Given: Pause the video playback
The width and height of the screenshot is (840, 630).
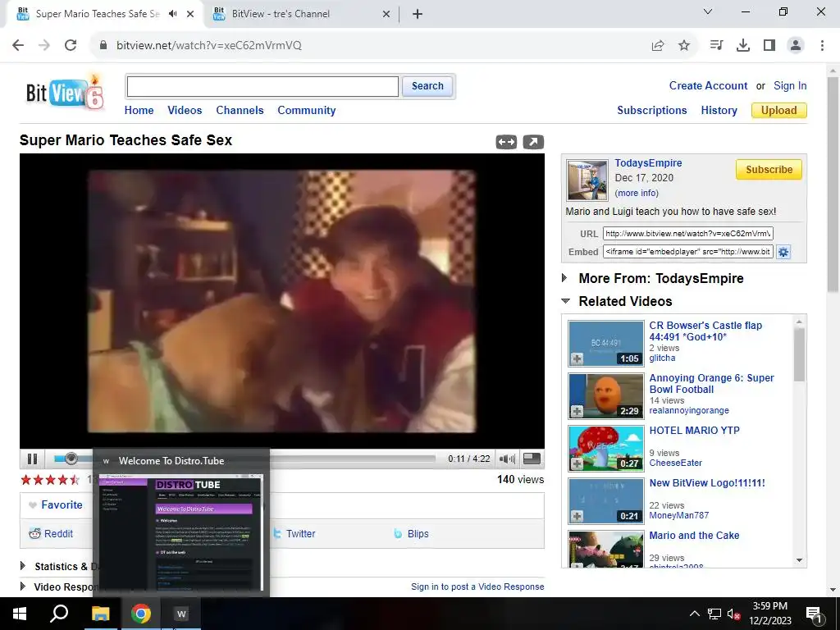Looking at the screenshot, I should coord(32,459).
